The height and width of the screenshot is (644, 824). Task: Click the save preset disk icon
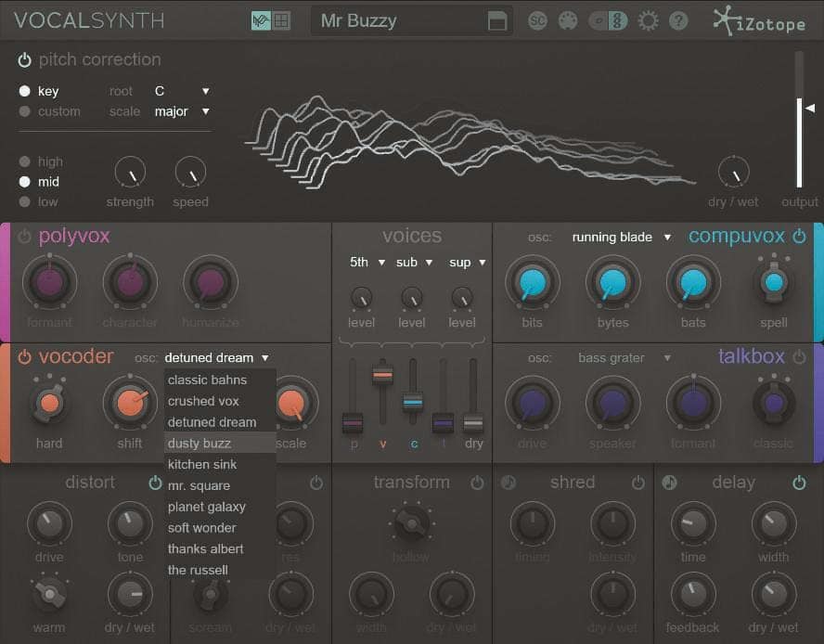pyautogui.click(x=497, y=21)
